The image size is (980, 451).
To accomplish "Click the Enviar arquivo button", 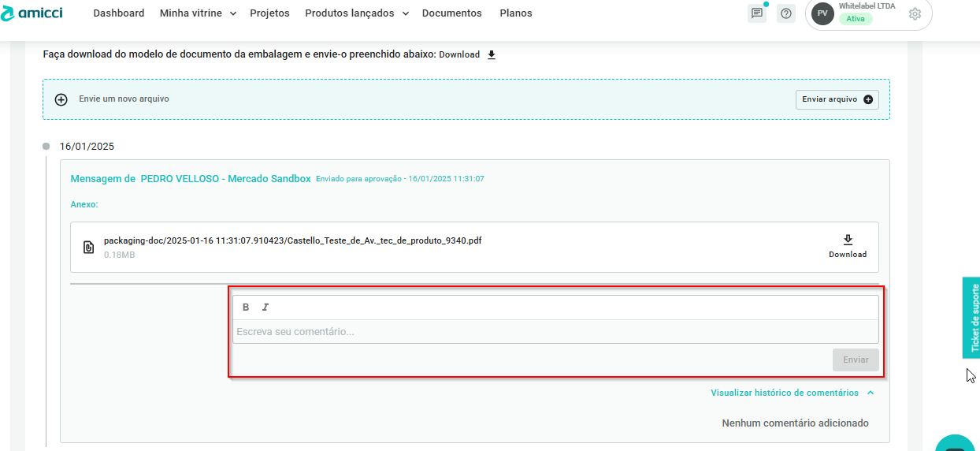I will click(837, 99).
